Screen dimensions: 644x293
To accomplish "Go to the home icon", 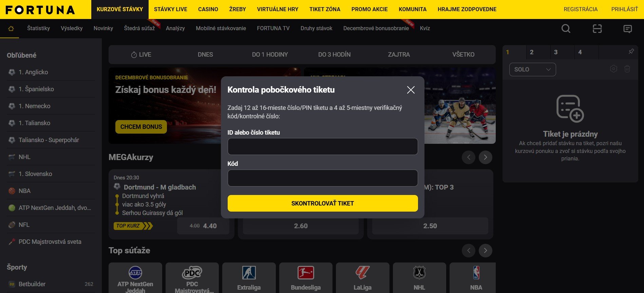I will point(11,28).
